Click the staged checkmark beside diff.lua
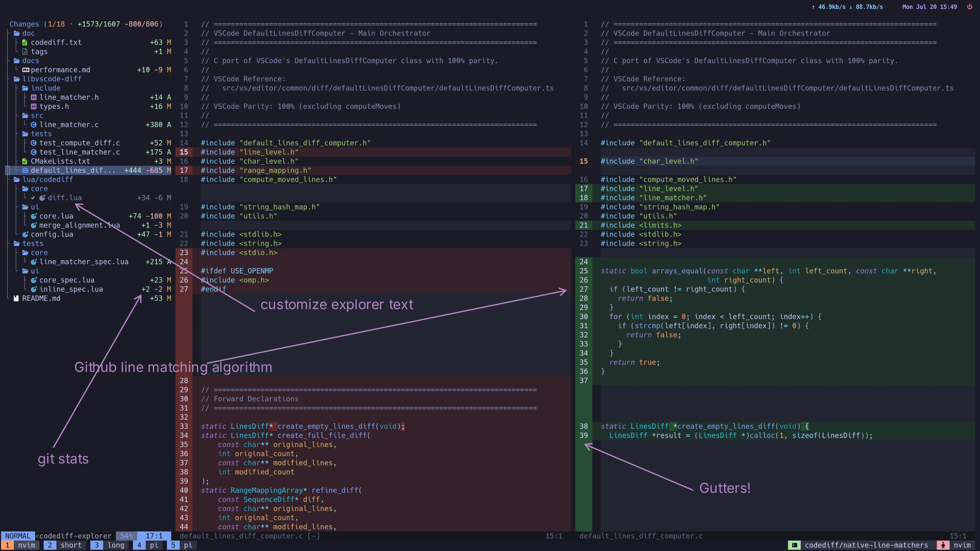The image size is (980, 551). click(x=33, y=198)
